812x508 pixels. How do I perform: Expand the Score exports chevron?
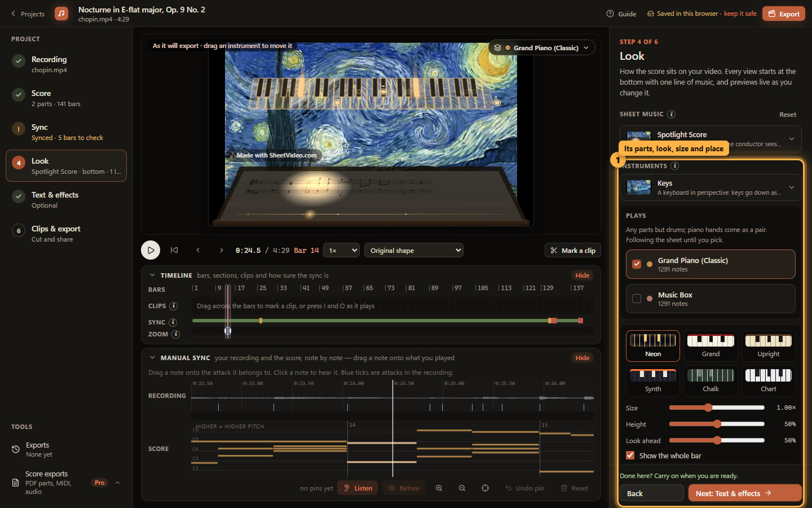pyautogui.click(x=117, y=483)
